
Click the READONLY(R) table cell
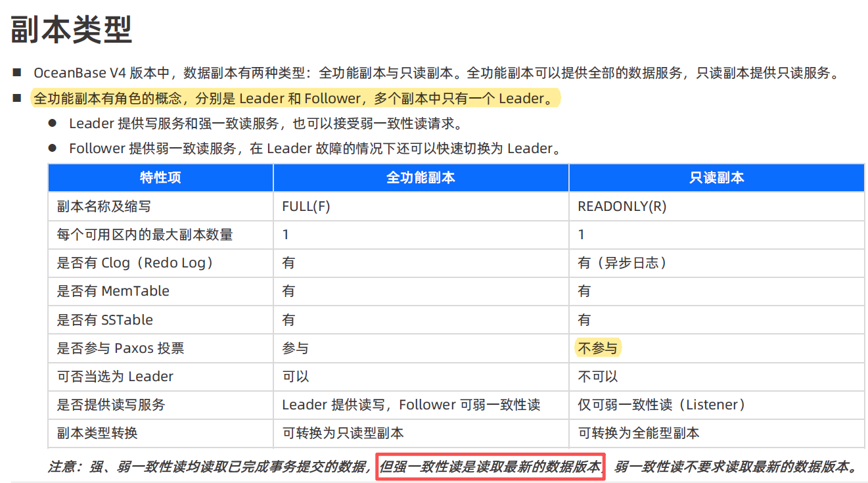tap(622, 206)
